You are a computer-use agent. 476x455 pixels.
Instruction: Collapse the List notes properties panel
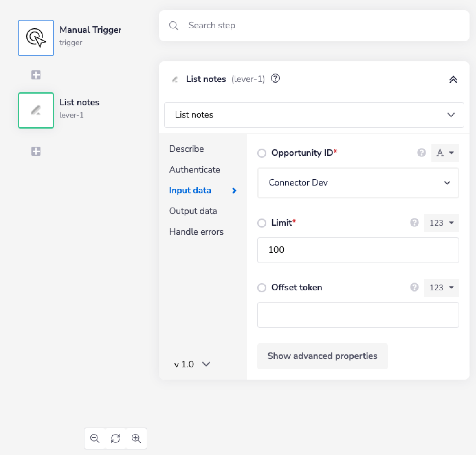click(453, 79)
